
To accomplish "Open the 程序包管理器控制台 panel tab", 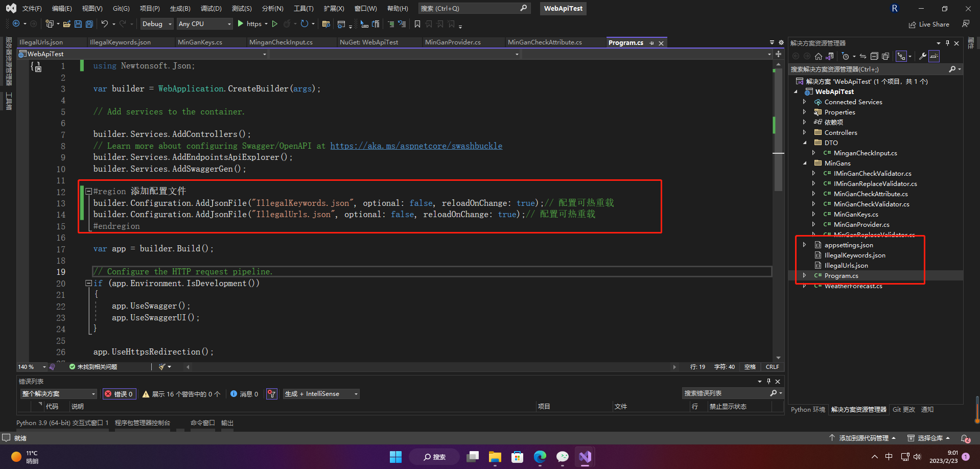I will tap(143, 423).
